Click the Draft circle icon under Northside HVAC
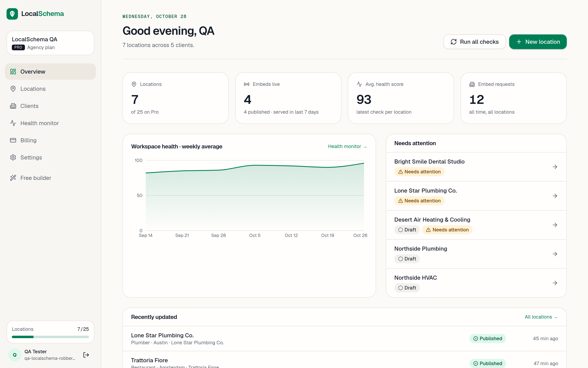 pyautogui.click(x=401, y=288)
